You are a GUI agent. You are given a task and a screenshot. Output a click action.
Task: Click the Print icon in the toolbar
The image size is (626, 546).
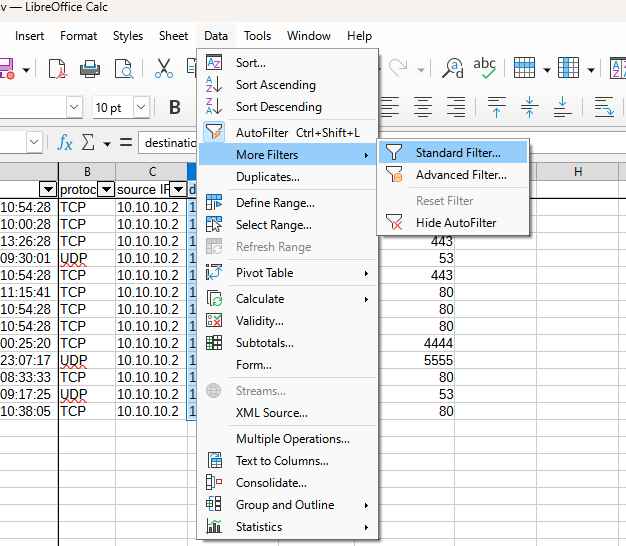coord(90,68)
